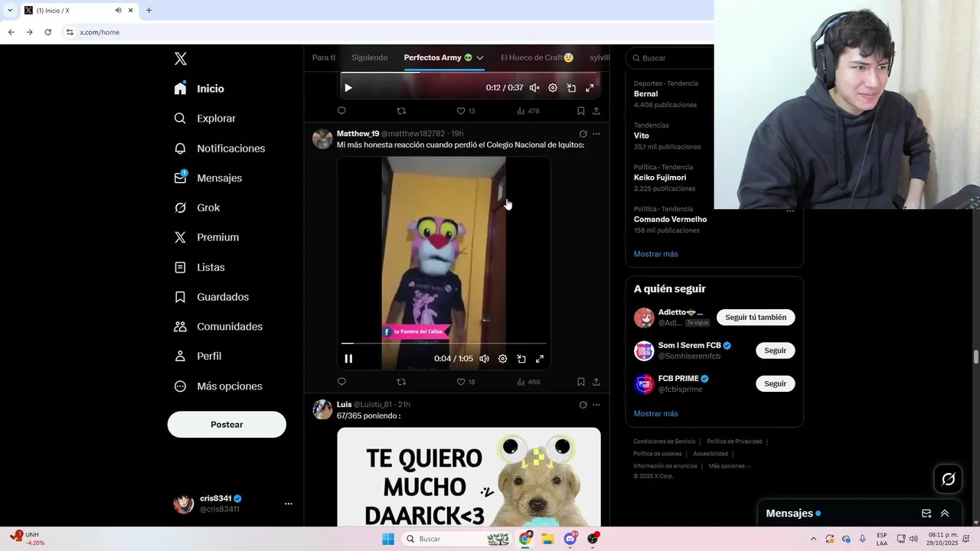Open cris8341 account options ellipsis
Viewport: 980px width, 551px height.
[x=289, y=504]
